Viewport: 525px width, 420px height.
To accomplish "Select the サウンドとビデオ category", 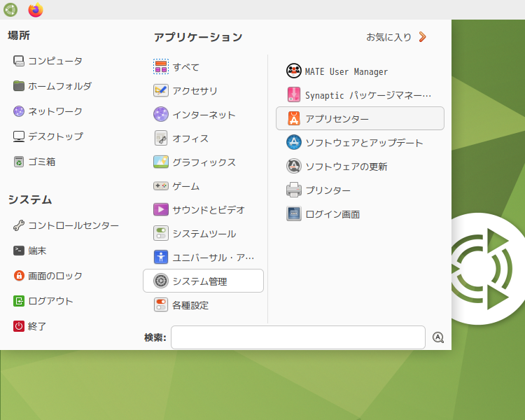I will (203, 210).
